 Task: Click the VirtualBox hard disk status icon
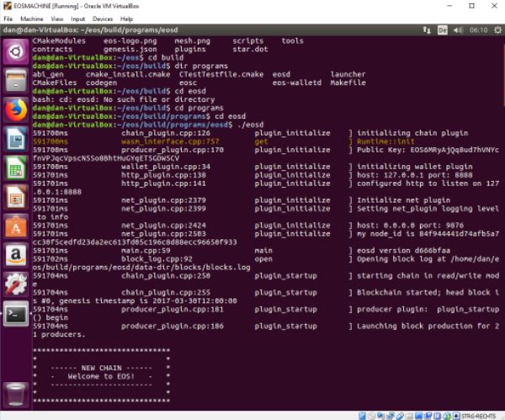362,416
